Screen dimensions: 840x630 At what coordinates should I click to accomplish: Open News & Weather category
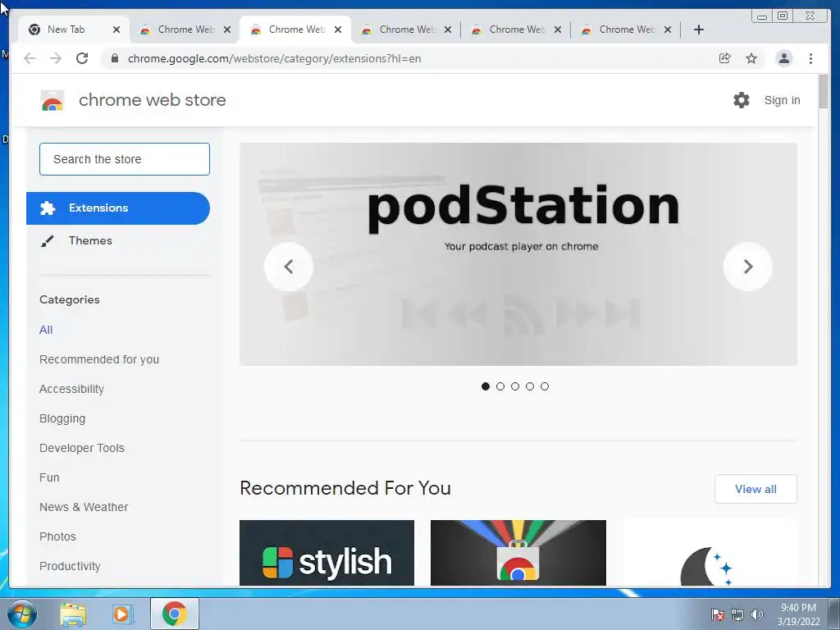[84, 507]
